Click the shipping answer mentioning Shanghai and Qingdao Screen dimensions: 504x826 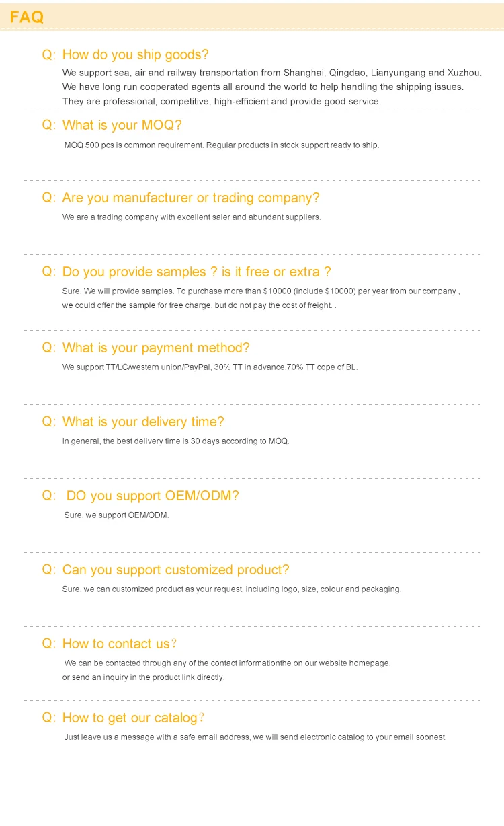[x=271, y=73]
